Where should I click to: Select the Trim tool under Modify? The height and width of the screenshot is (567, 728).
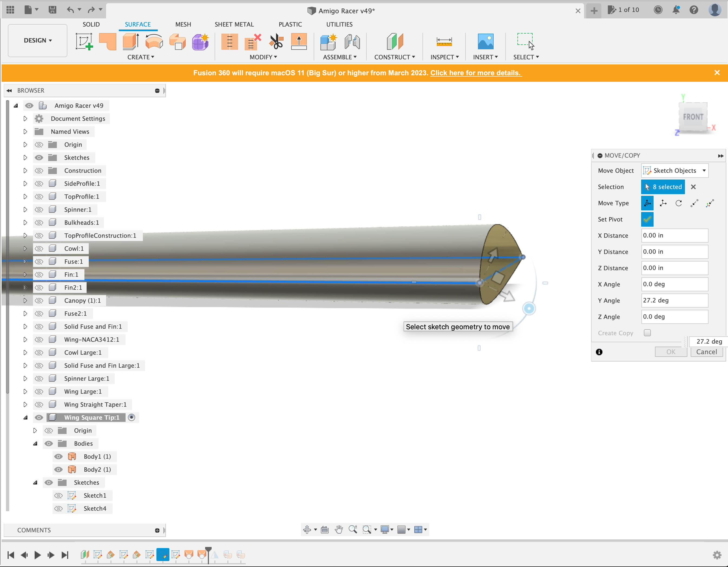point(276,42)
